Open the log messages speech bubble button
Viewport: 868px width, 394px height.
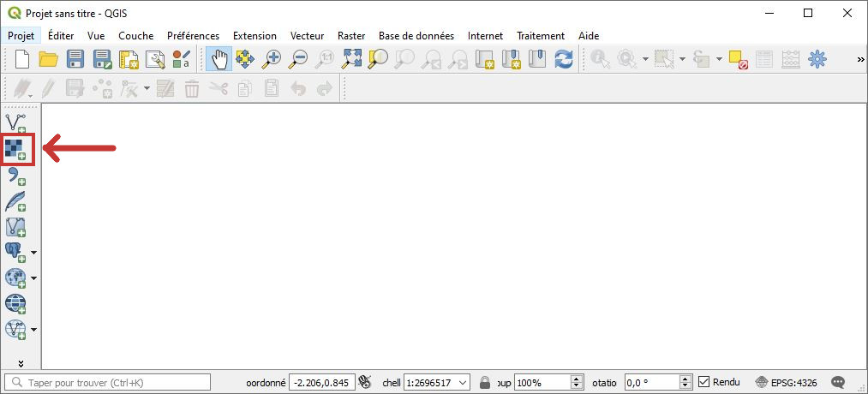pyautogui.click(x=839, y=382)
